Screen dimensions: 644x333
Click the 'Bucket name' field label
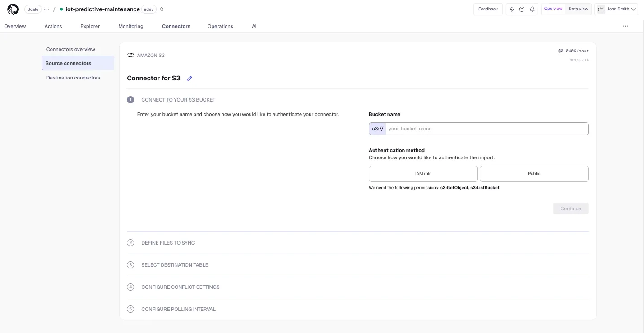coord(385,114)
